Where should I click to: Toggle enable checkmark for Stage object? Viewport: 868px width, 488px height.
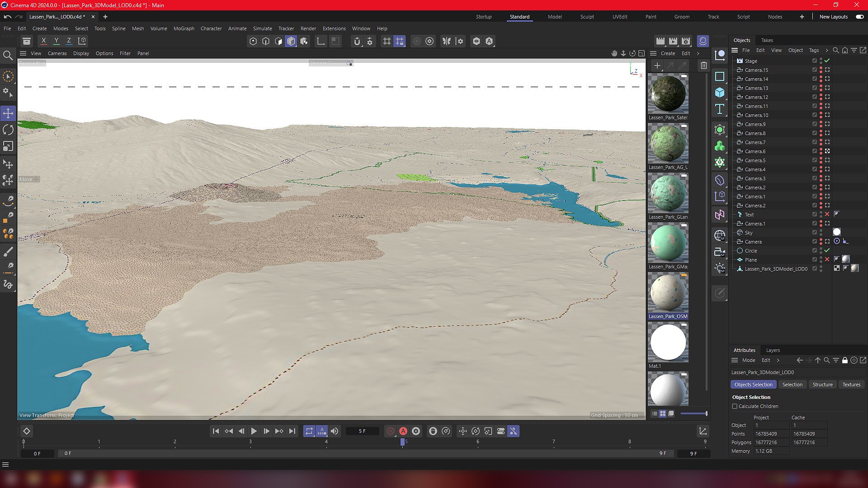point(827,61)
